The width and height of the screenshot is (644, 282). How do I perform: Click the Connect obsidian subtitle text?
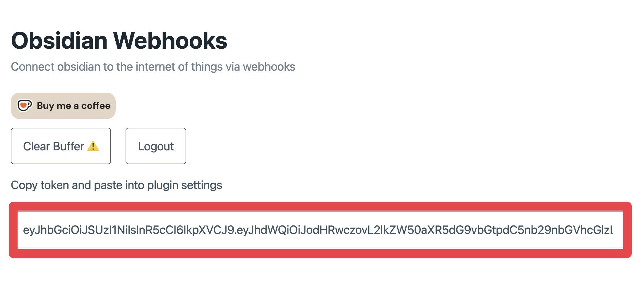click(x=153, y=67)
